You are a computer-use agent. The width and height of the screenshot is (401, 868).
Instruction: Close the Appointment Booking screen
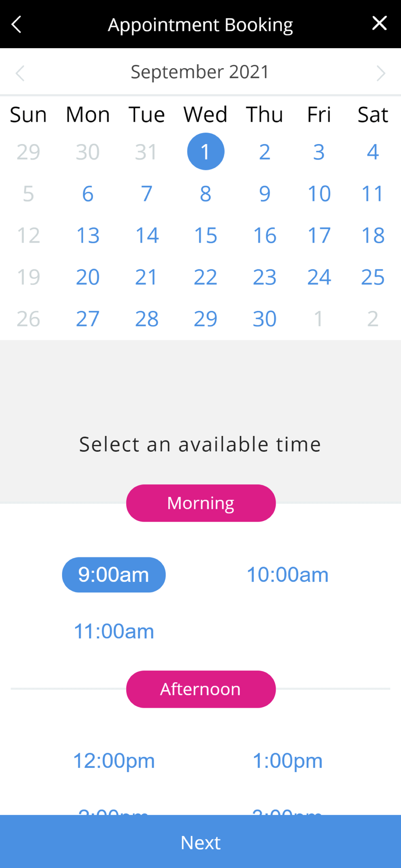point(379,23)
